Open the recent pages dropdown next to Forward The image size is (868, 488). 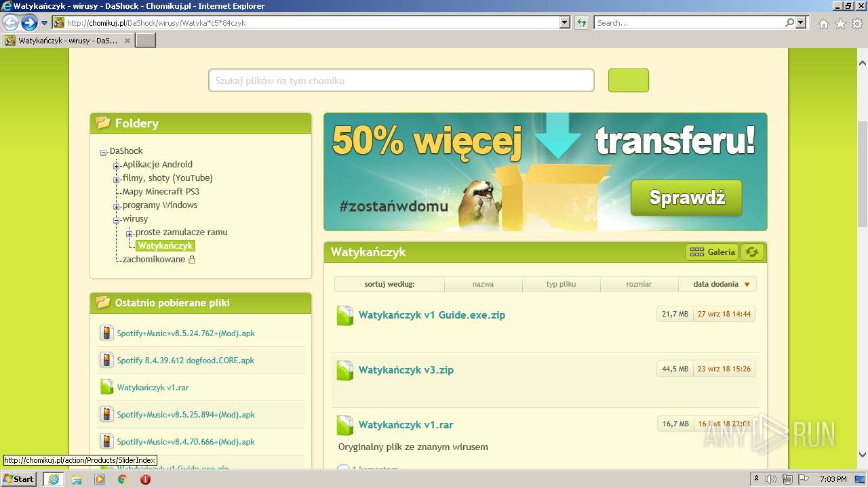[x=45, y=23]
